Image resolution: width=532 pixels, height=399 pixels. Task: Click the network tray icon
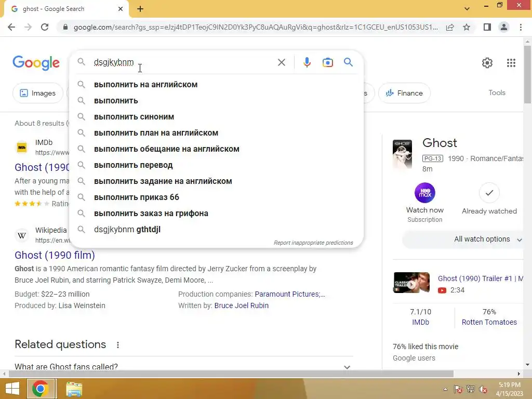tap(471, 389)
